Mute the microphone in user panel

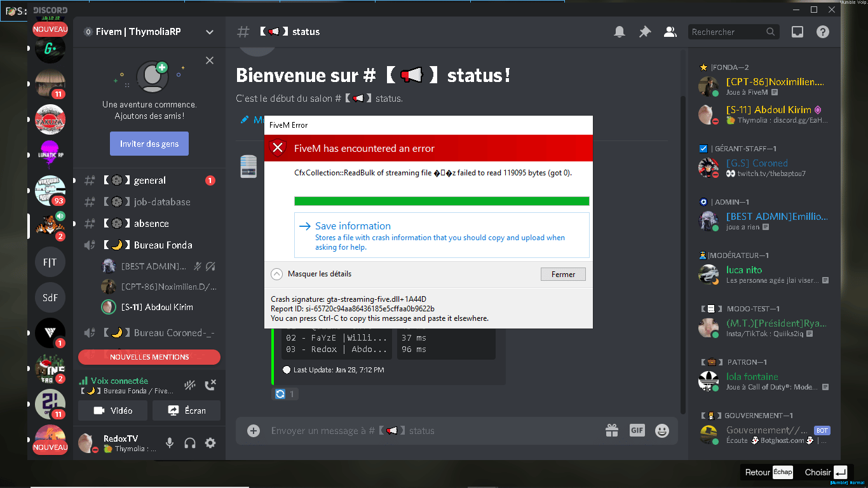tap(170, 444)
